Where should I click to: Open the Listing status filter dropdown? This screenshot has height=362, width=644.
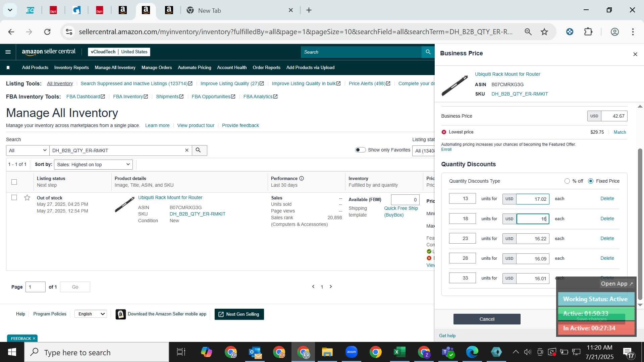tap(424, 151)
